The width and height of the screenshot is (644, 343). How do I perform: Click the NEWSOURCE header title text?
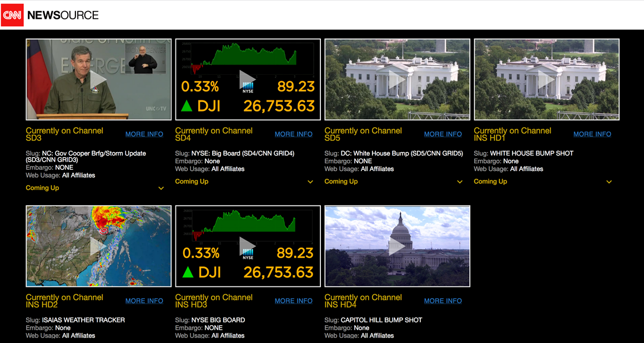point(63,15)
